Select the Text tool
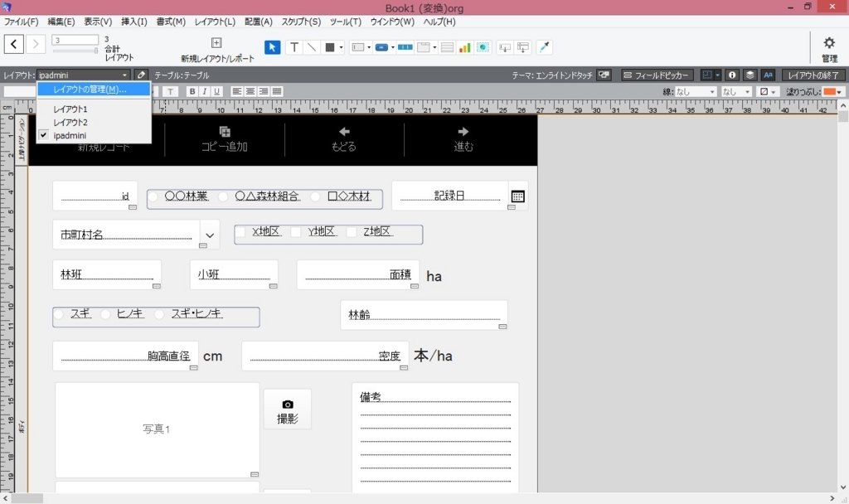 [294, 47]
